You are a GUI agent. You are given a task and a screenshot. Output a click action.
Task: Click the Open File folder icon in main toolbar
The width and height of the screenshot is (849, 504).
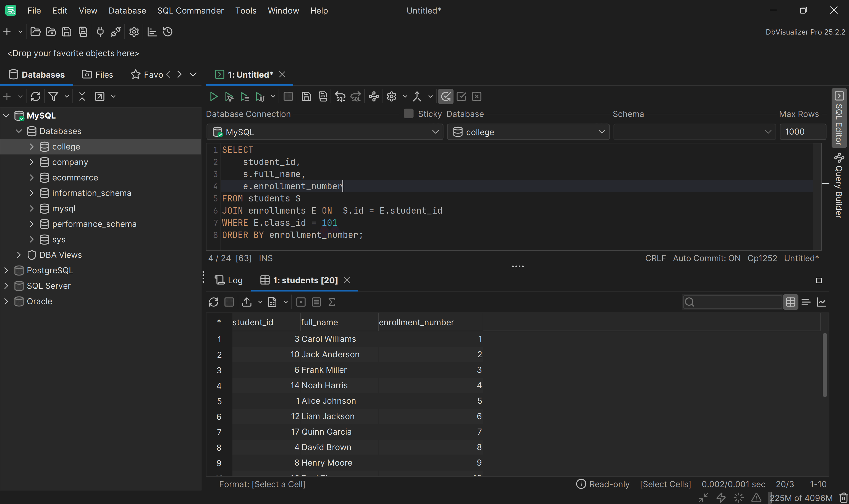(x=35, y=32)
